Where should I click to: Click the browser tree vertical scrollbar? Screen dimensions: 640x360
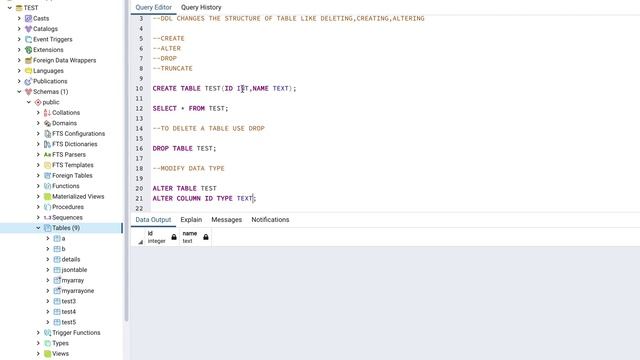[x=126, y=161]
